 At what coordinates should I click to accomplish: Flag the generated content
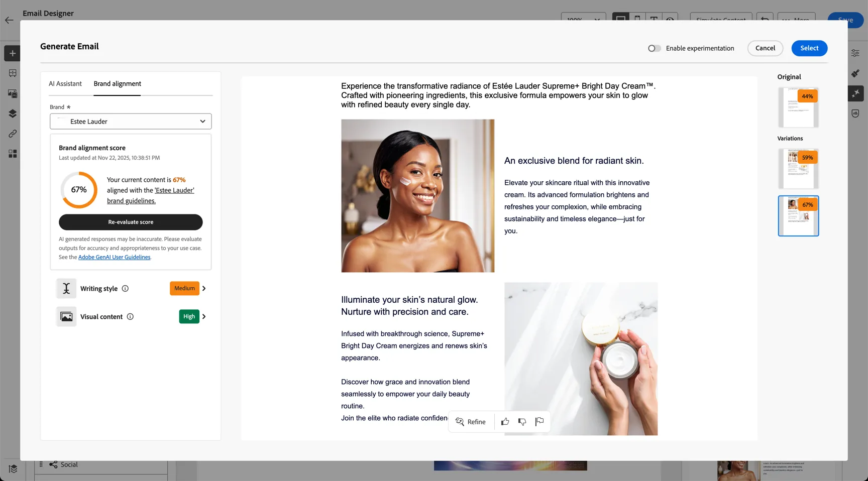(539, 421)
